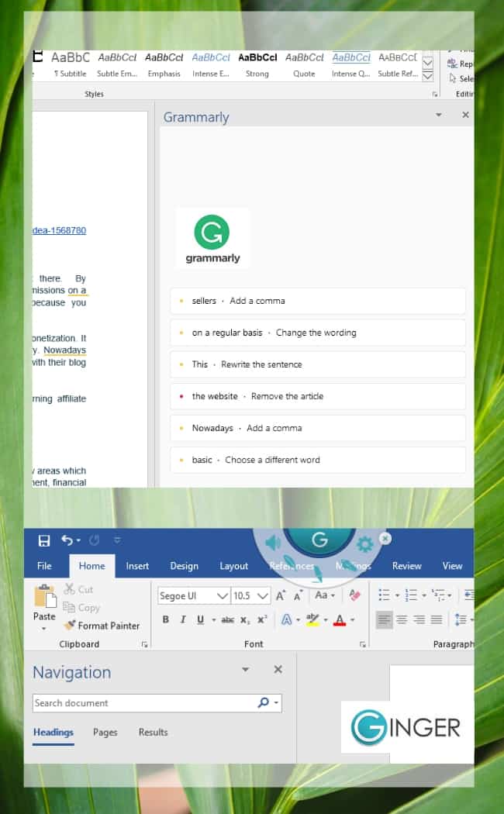Select 'on a regular basis' wording suggestion

coord(318,333)
